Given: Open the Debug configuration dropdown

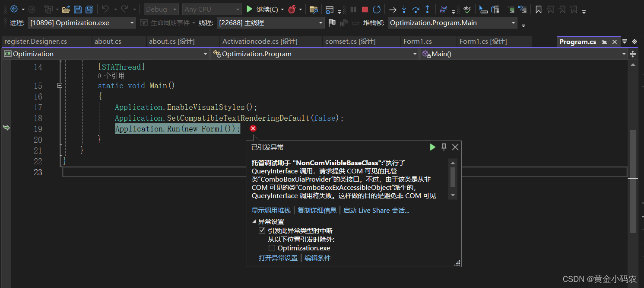Looking at the screenshot, I should pyautogui.click(x=174, y=9).
